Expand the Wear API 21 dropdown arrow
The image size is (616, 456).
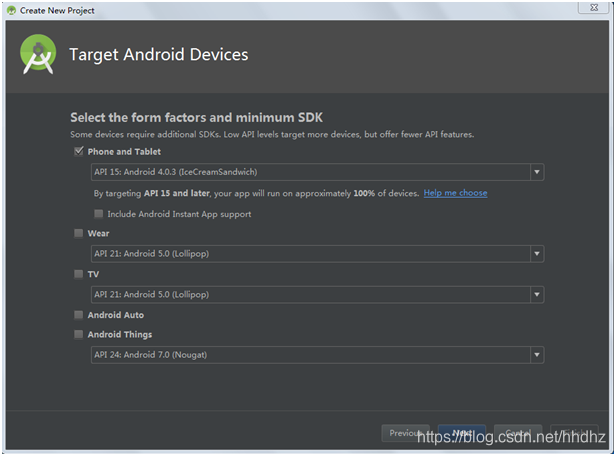537,254
